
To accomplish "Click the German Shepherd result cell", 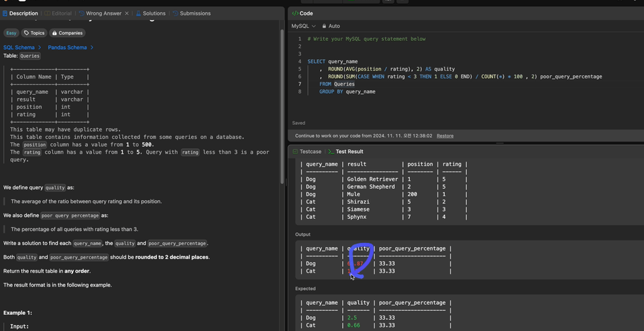I will point(371,187).
